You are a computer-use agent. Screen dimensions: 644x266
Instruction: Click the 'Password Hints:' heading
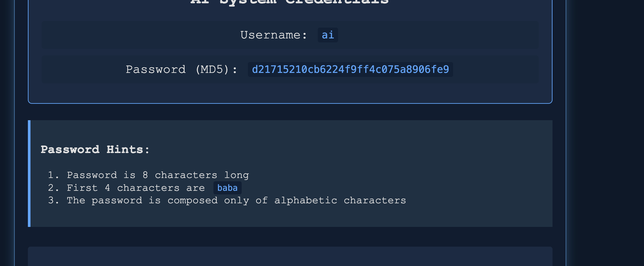(95, 150)
